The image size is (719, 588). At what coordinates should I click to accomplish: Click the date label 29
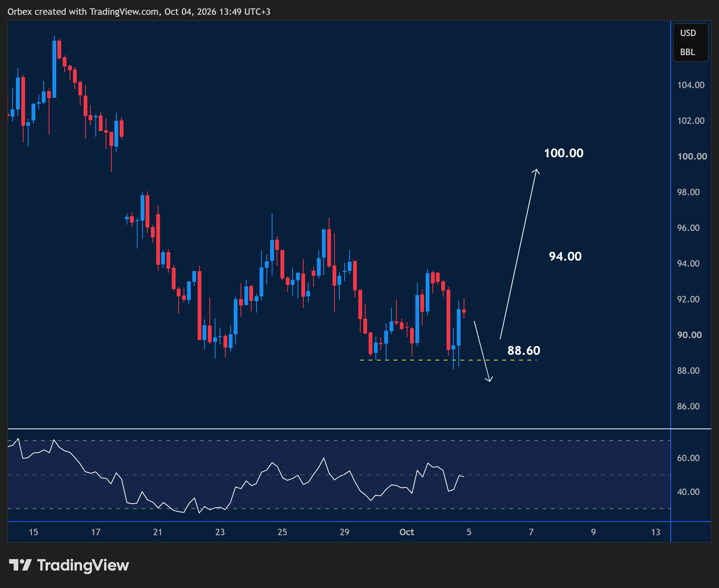pos(345,532)
